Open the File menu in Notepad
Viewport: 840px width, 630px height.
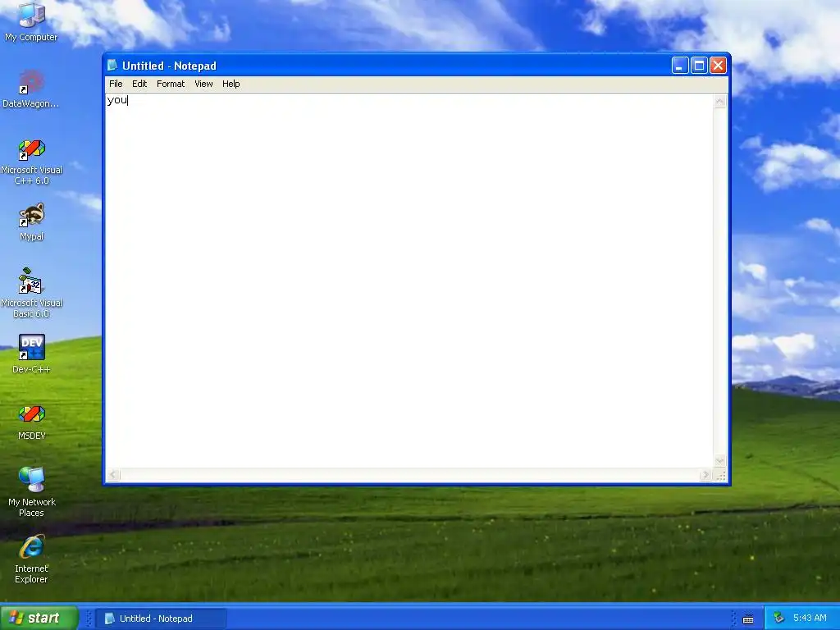point(116,84)
